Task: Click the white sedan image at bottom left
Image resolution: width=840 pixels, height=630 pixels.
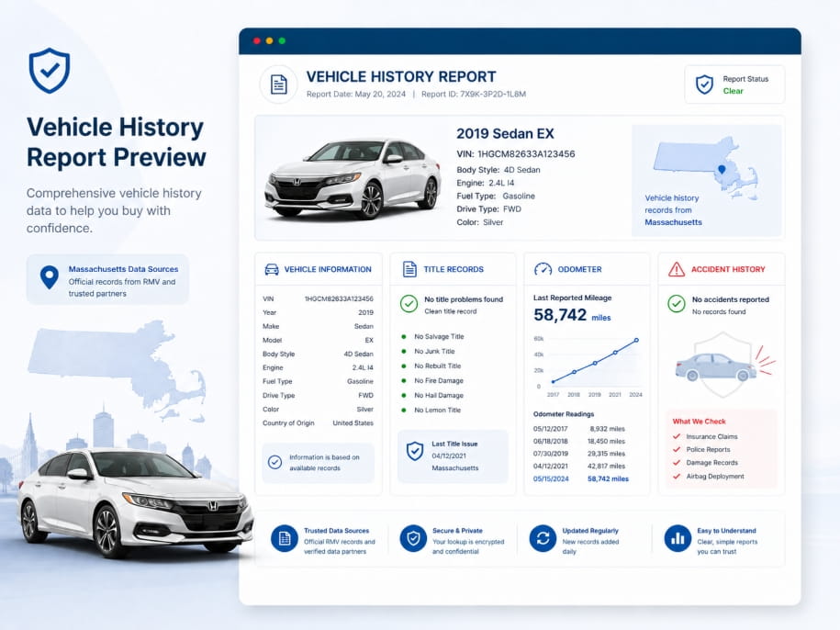Action: pyautogui.click(x=135, y=502)
